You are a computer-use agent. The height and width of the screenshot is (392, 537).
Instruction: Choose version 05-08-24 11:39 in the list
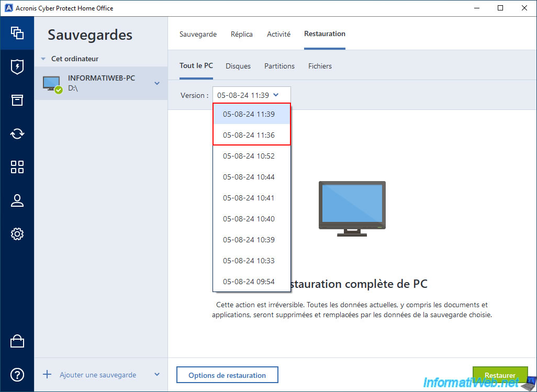(252, 114)
